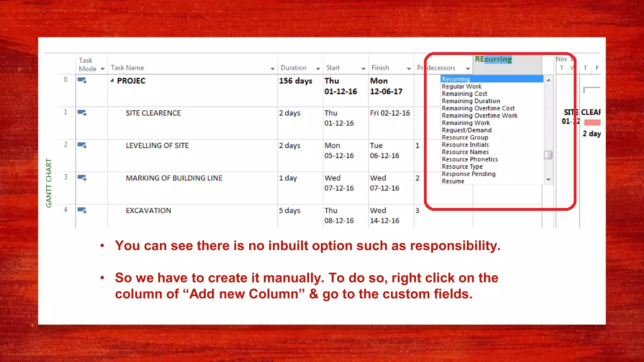
Task: Select Recurring in the field list
Action: pyautogui.click(x=492, y=79)
